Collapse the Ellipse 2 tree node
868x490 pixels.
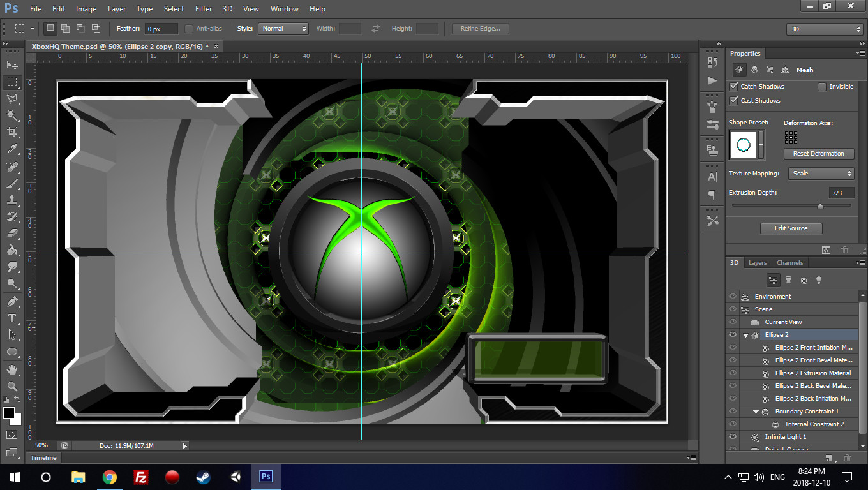point(745,335)
